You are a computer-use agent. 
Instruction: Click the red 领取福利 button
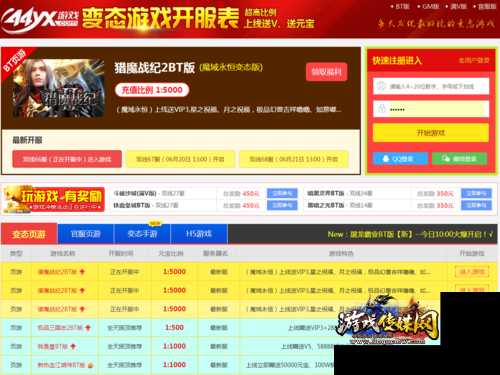tap(327, 72)
